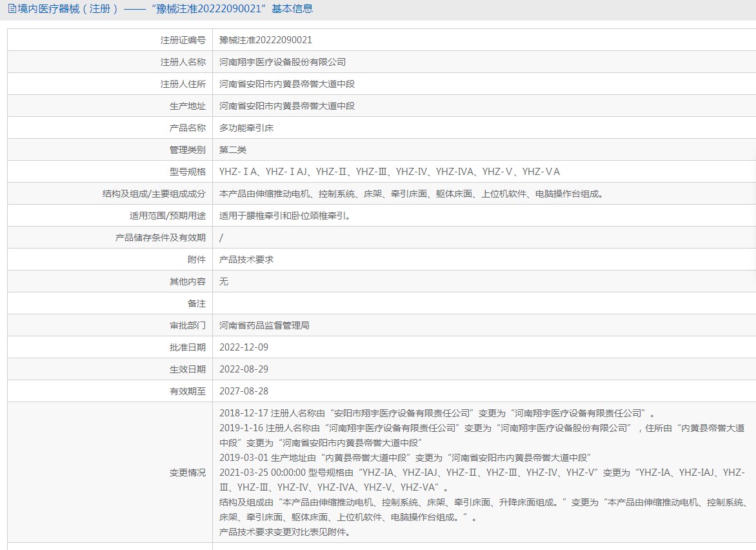Click the effective date 2022-08-29
This screenshot has width=756, height=550.
(244, 369)
